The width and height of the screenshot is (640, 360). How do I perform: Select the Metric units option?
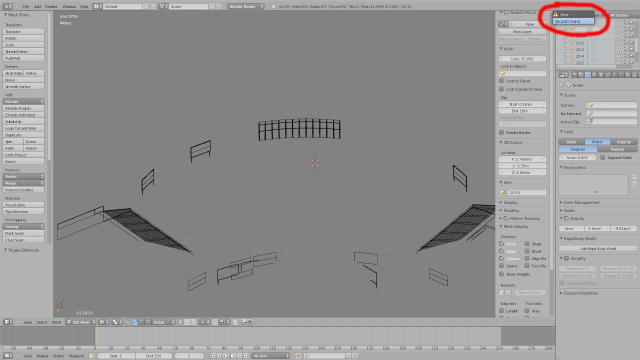tap(597, 142)
